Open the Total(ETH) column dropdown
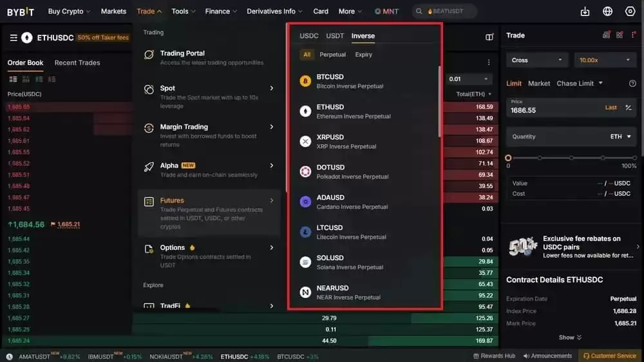 pyautogui.click(x=473, y=94)
